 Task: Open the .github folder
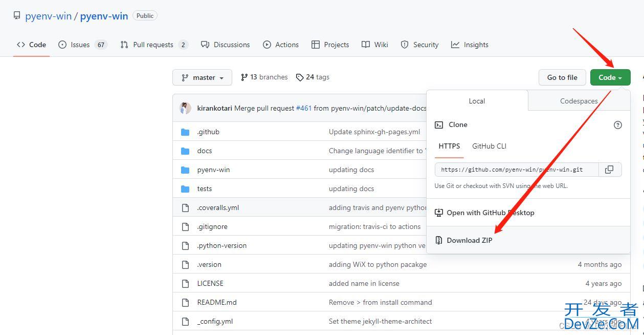tap(208, 132)
